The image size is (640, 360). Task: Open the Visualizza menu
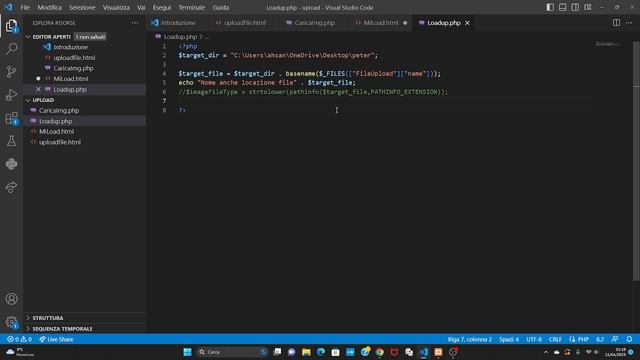116,7
